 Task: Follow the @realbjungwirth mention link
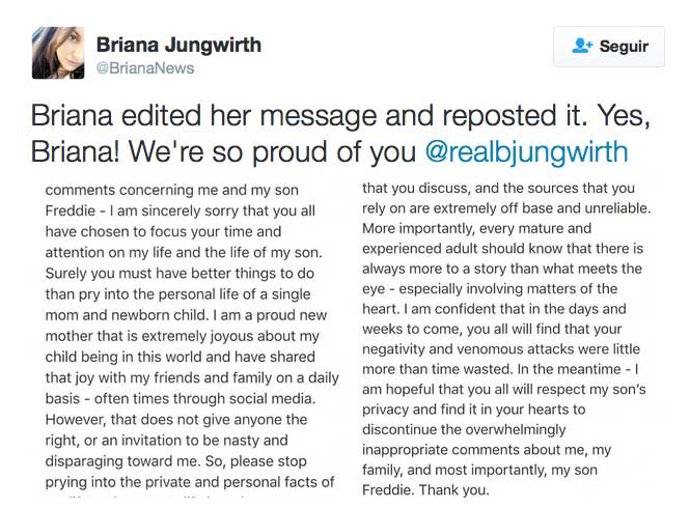click(526, 152)
